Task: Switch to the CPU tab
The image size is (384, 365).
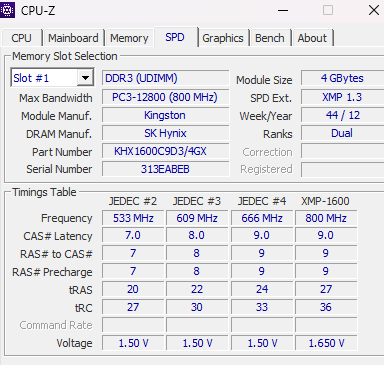Action: point(21,38)
